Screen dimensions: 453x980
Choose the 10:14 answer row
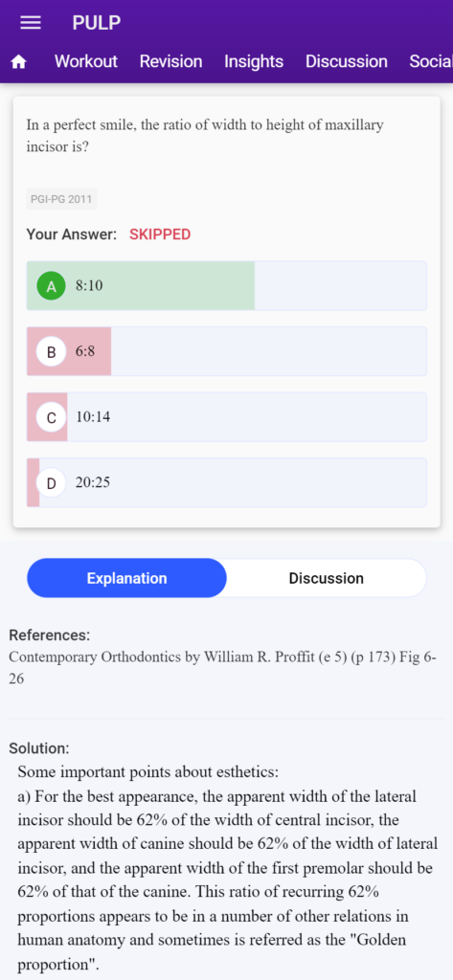coord(226,417)
